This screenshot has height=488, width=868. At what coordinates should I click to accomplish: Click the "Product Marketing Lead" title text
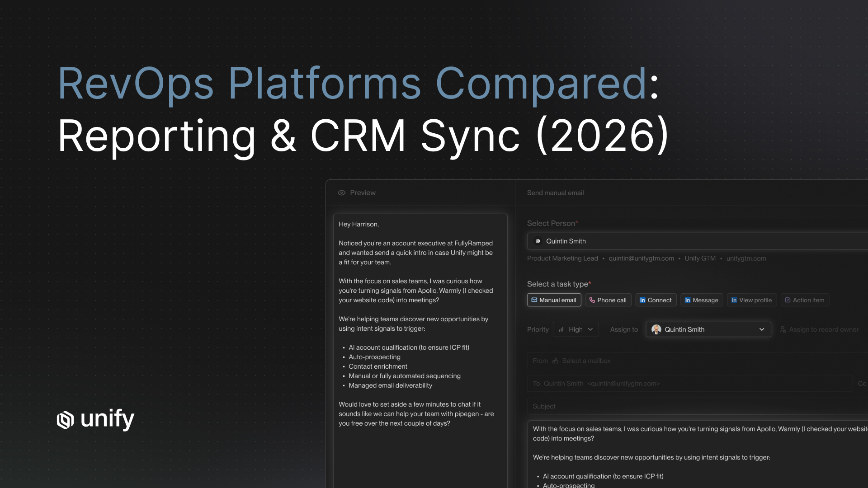[x=562, y=258]
